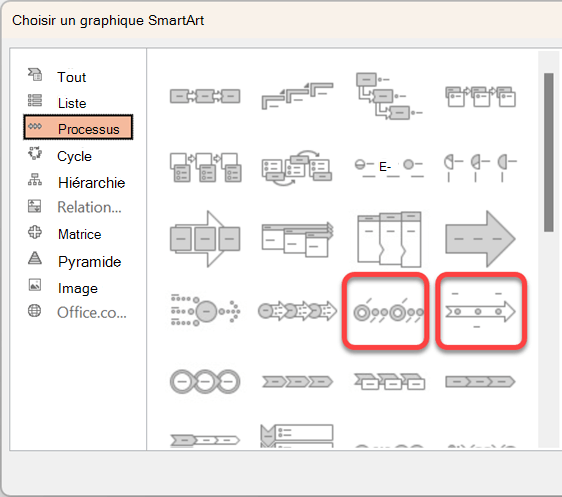Image resolution: width=562 pixels, height=497 pixels.
Task: Choose the alternating flow layout with curved arrows
Action: coord(297,167)
